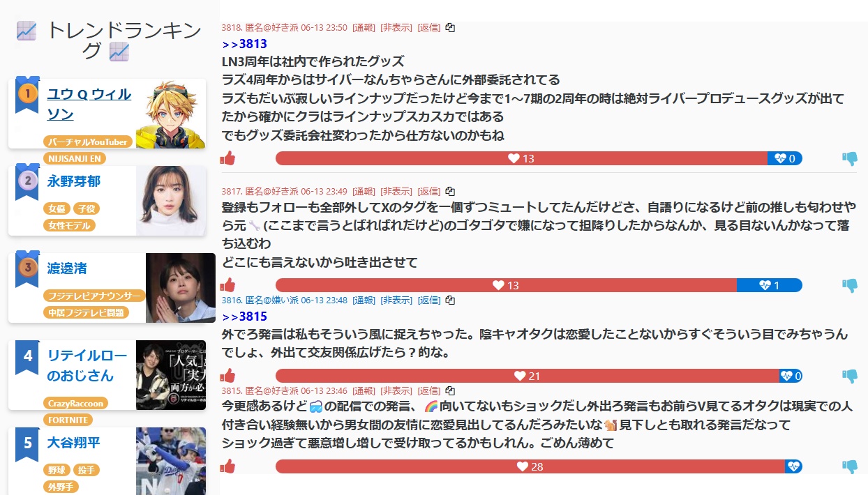Click the FORTNITE tag badge
This screenshot has height=495, width=868.
pos(68,420)
